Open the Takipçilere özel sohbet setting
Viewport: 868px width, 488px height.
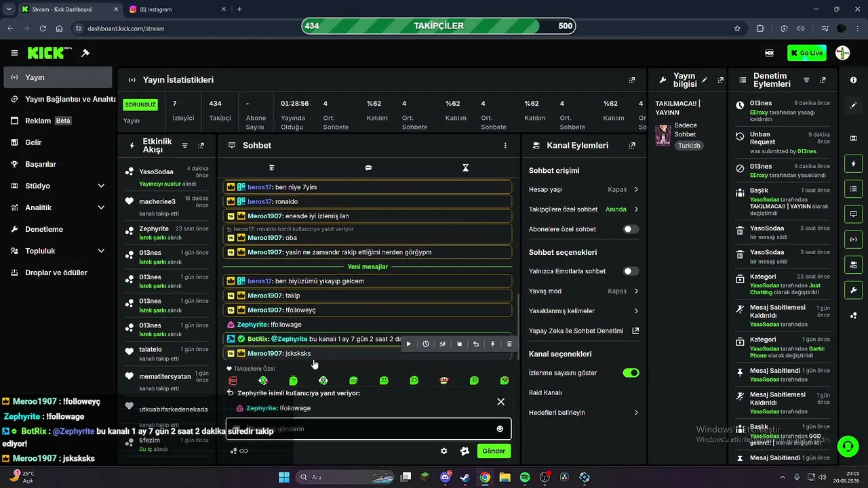pyautogui.click(x=584, y=209)
